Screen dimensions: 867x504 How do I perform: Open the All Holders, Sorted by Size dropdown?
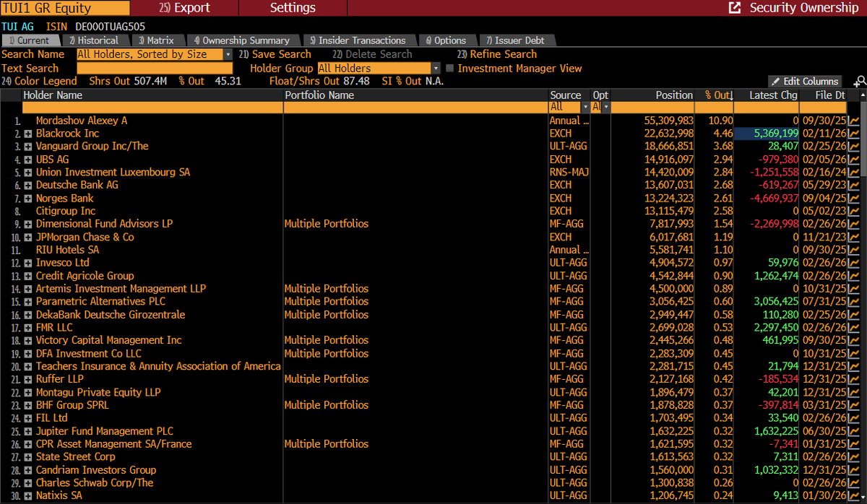[x=227, y=54]
